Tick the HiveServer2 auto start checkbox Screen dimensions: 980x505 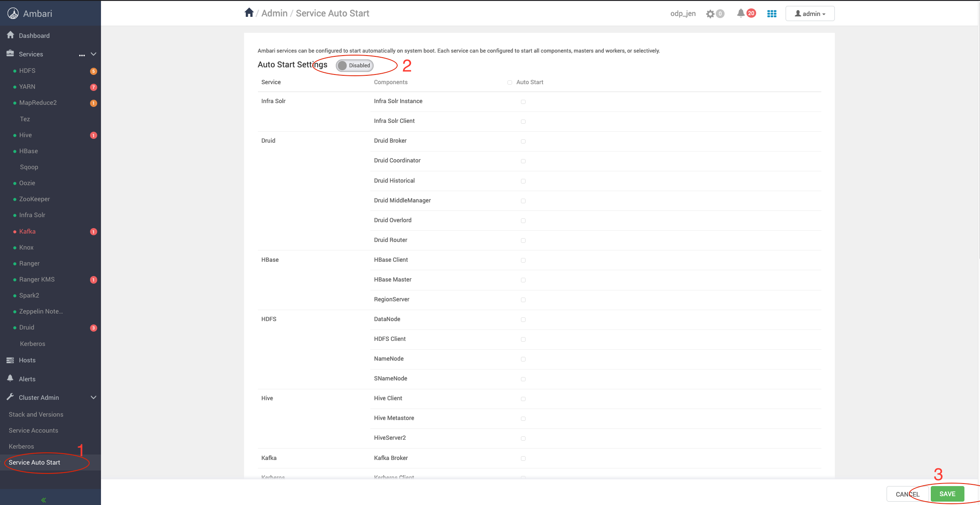pos(523,439)
